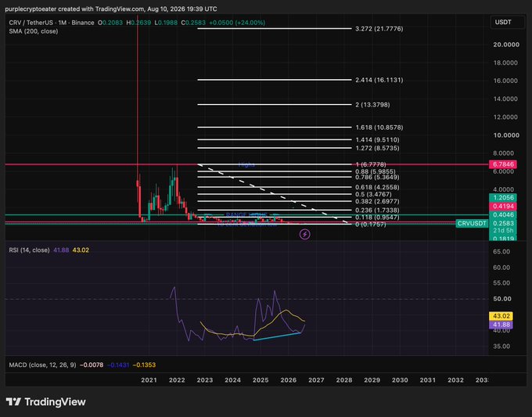
Task: Click the purple lightning bolt event icon
Action: (304, 234)
